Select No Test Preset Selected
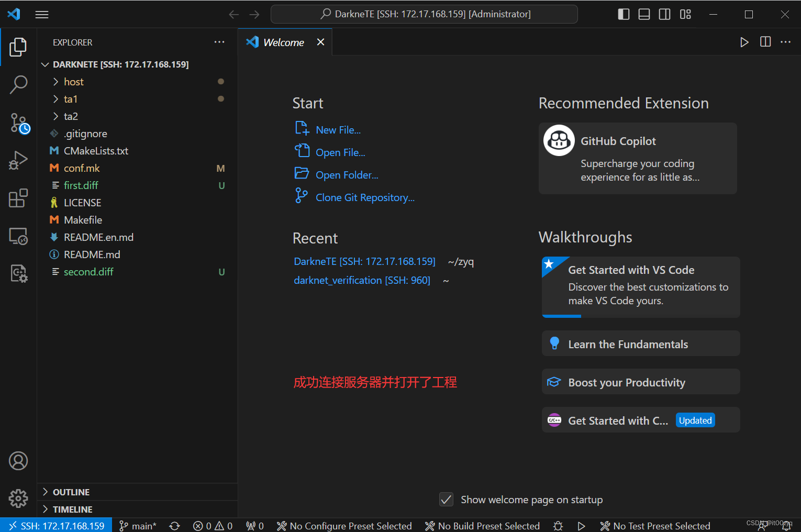801x532 pixels. (655, 526)
